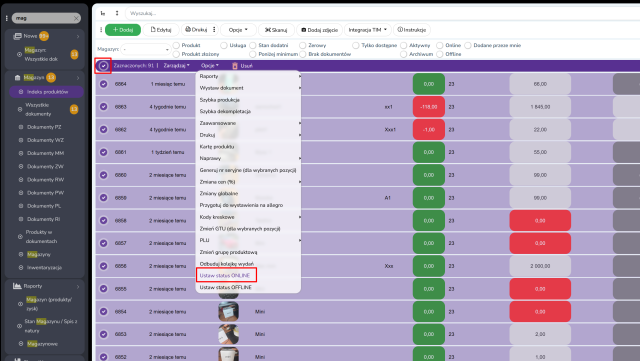
Task: Uncheck the row 6861 checkbox
Action: [x=104, y=152]
